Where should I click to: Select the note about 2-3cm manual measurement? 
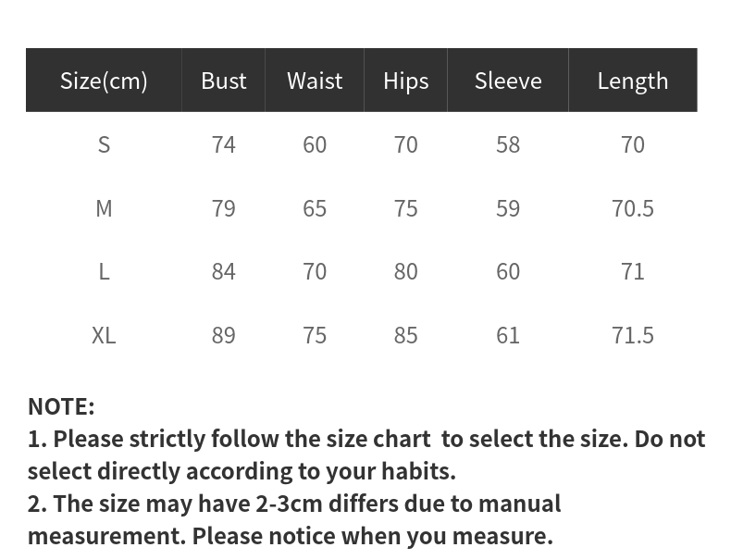click(x=294, y=520)
